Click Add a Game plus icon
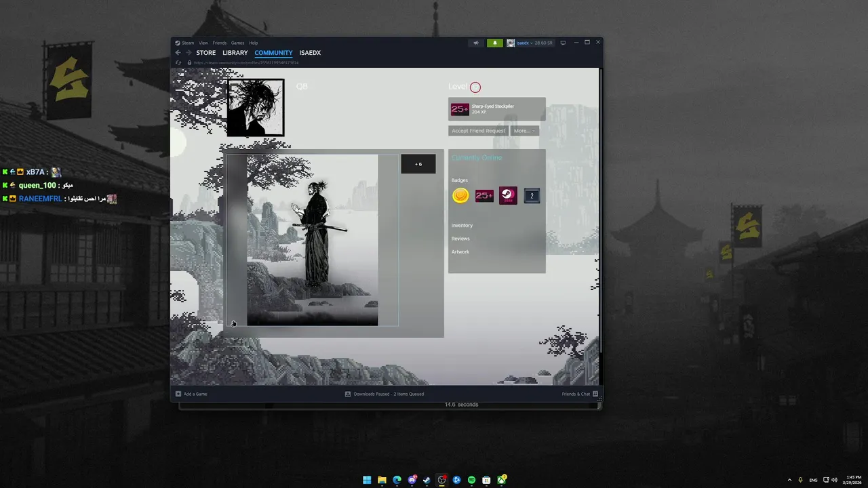The width and height of the screenshot is (868, 488). pos(178,394)
